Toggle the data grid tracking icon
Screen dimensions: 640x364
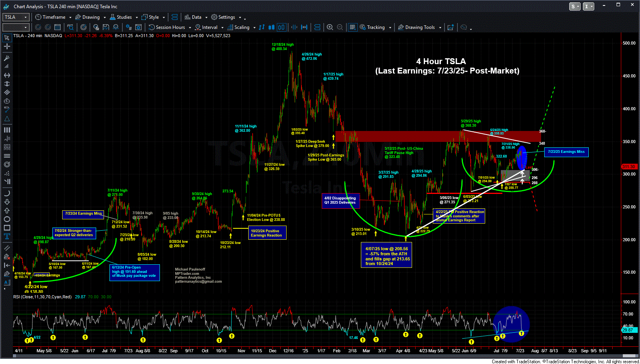352,27
